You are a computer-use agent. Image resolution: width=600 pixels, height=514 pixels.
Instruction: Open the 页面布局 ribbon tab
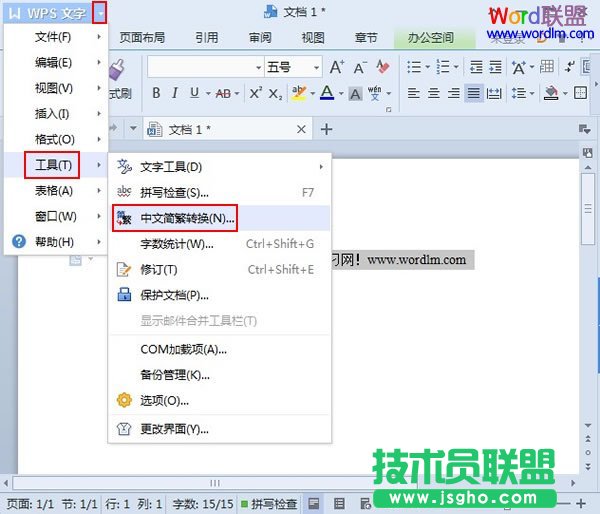click(x=142, y=38)
